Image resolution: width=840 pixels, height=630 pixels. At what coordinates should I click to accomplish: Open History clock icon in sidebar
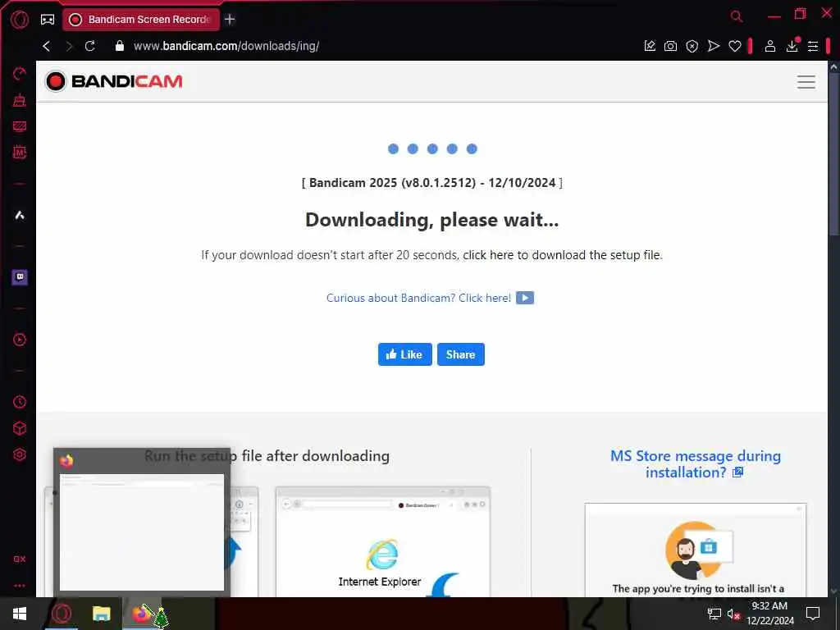(x=20, y=402)
